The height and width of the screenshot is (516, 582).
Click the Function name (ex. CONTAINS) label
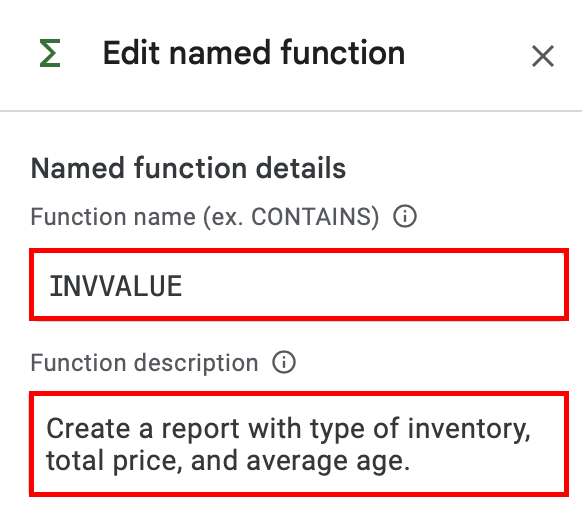point(205,216)
